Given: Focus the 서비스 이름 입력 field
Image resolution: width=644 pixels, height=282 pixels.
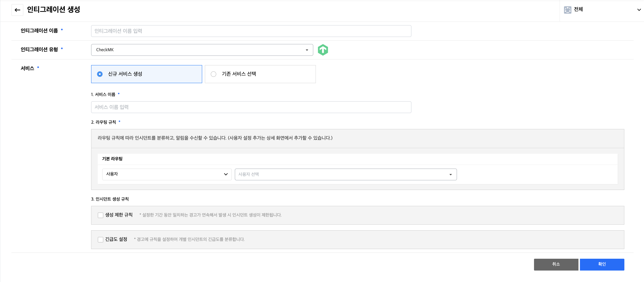Looking at the screenshot, I should click(x=251, y=107).
